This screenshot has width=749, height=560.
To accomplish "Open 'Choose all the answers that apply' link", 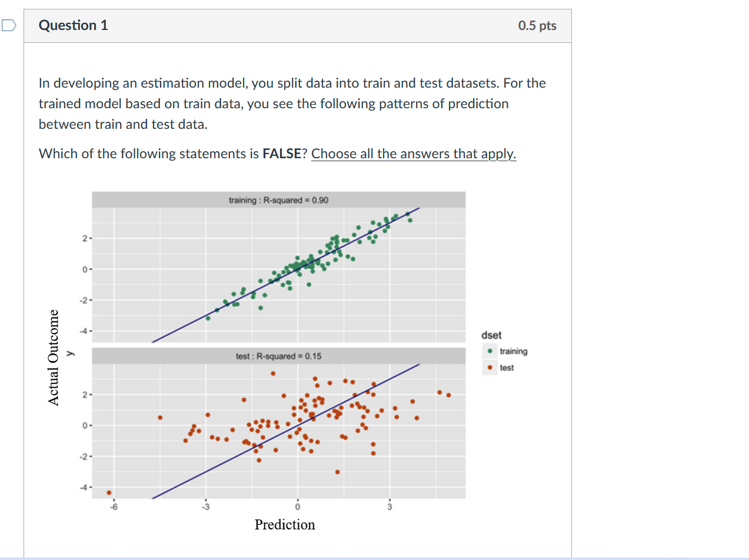I will pos(413,154).
